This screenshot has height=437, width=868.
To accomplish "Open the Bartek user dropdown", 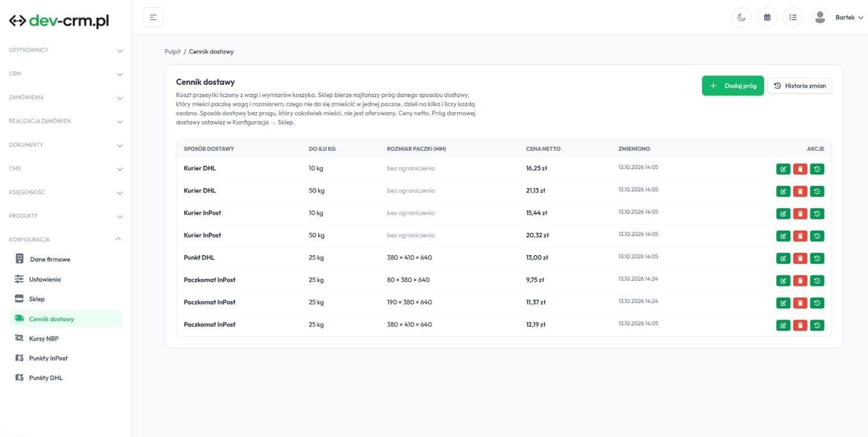I will [x=849, y=18].
